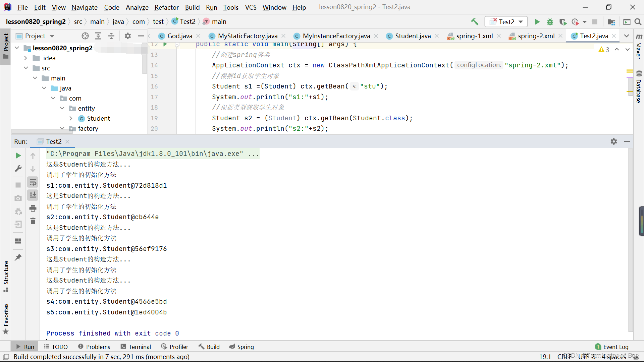
Task: Expand the .idea folder
Action: 26,58
